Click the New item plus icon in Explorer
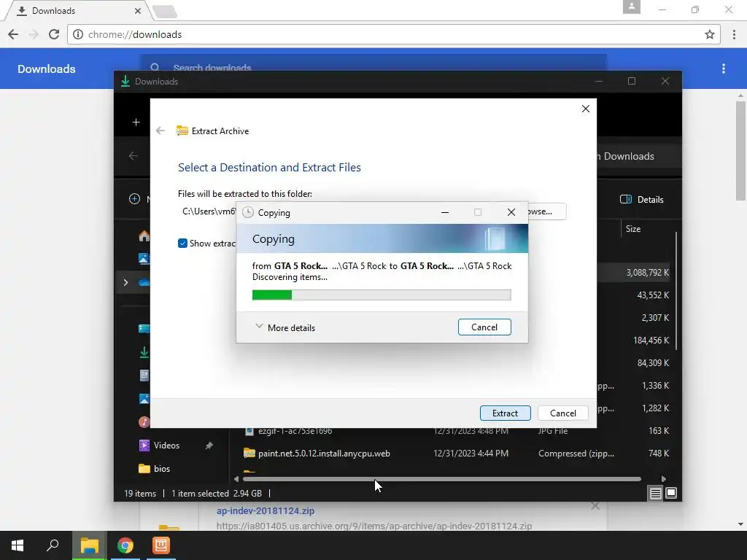This screenshot has width=747, height=560. coord(135,199)
